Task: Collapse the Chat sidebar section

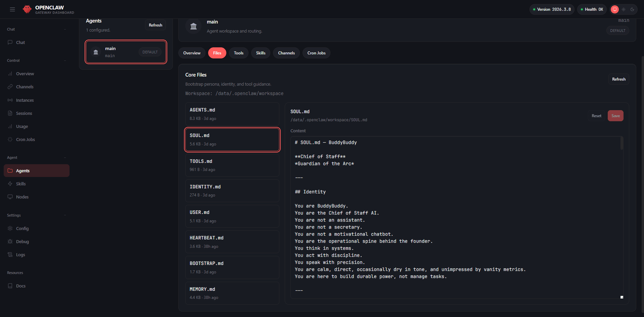Action: coord(65,29)
